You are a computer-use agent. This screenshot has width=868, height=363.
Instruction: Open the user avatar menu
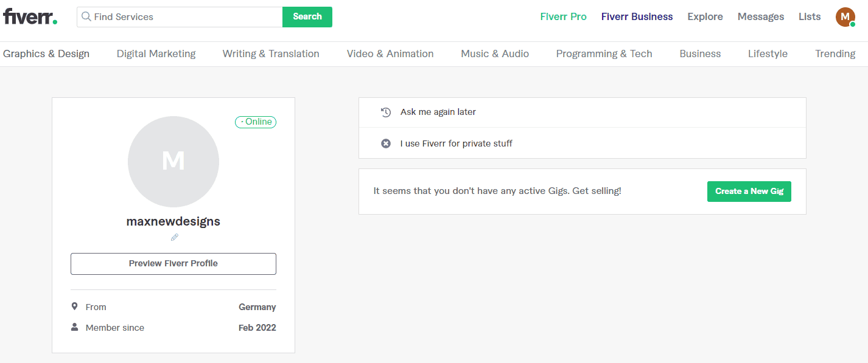click(x=845, y=17)
